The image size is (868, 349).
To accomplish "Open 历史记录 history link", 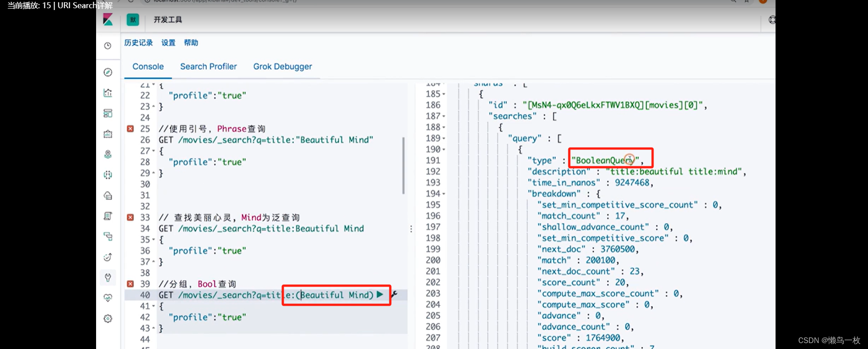I will pos(138,43).
